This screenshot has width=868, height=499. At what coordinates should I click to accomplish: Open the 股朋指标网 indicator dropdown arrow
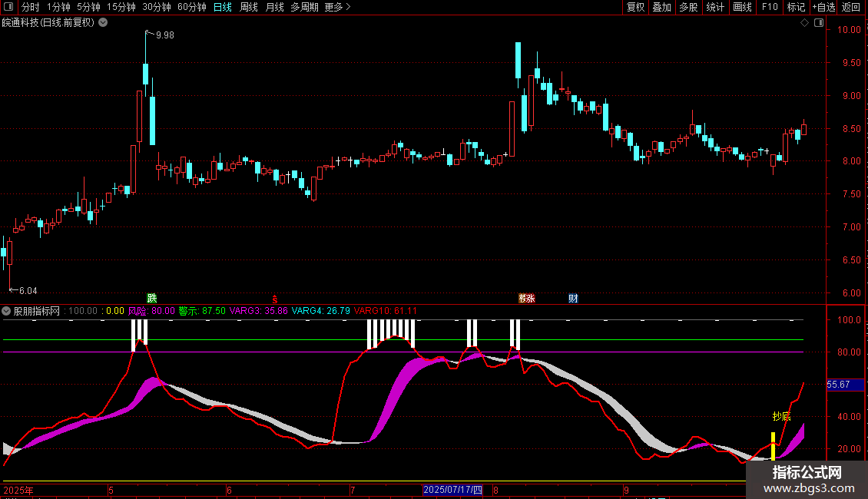[7, 311]
